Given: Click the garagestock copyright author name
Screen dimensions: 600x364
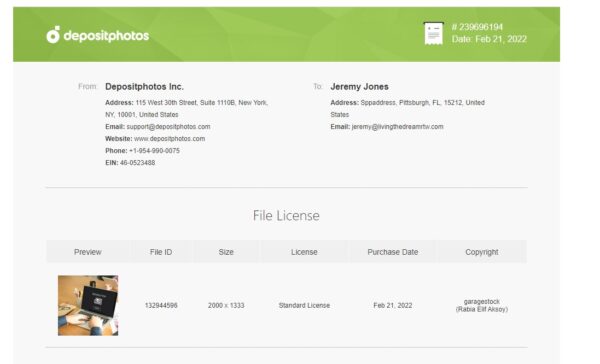Looking at the screenshot, I should 482,302.
